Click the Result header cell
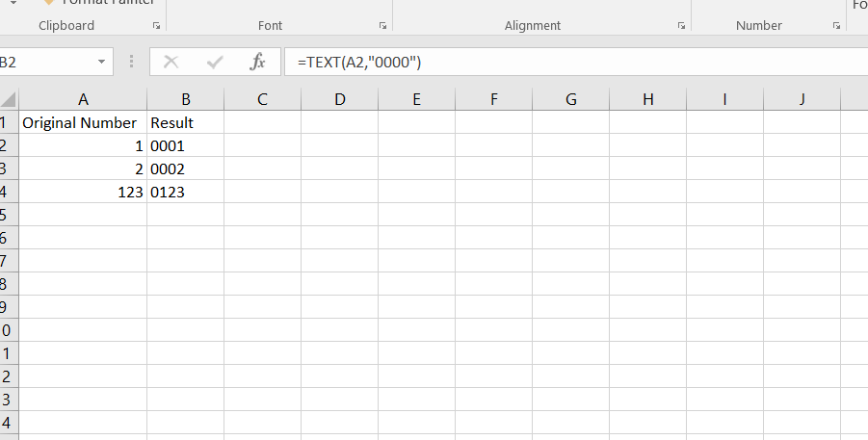 pos(185,123)
